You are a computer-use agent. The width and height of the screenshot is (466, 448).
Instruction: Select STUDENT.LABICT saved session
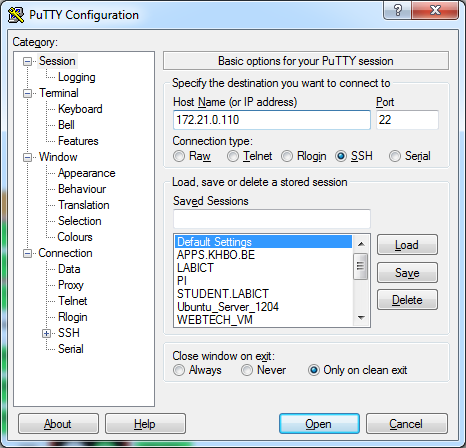(x=263, y=294)
